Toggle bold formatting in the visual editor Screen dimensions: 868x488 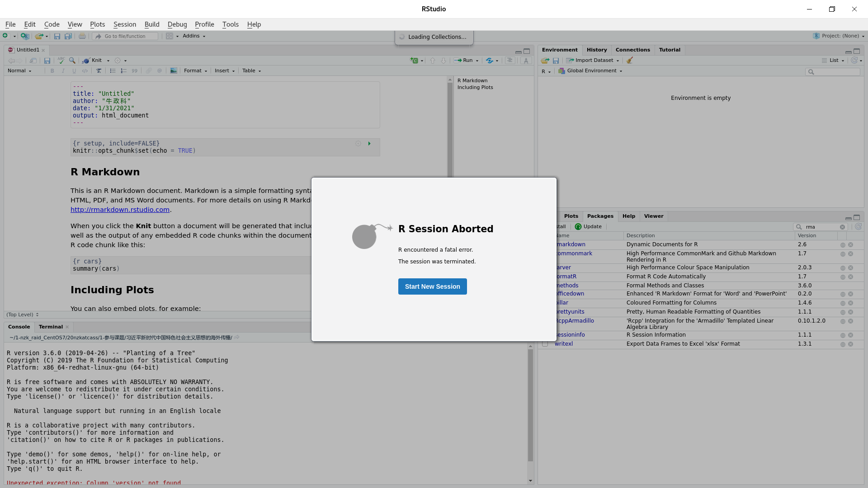(52, 70)
